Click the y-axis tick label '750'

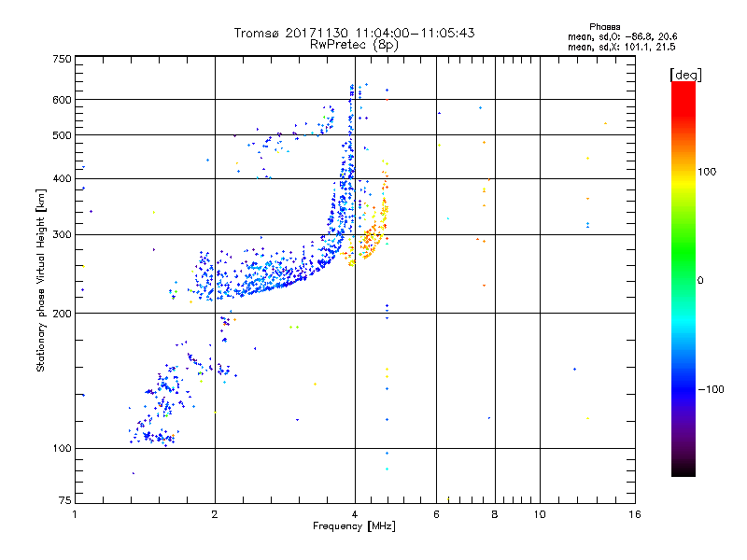click(62, 59)
